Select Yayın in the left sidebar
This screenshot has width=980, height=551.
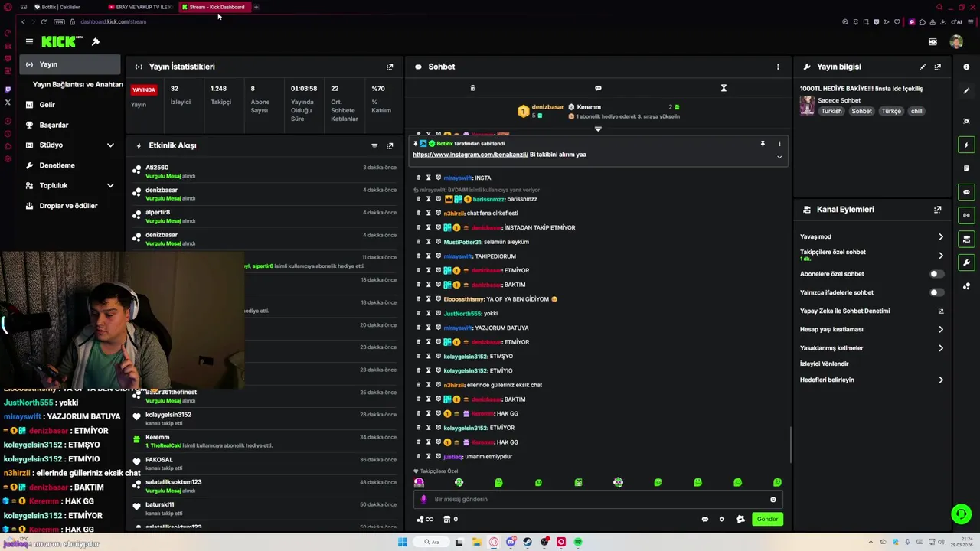(70, 65)
